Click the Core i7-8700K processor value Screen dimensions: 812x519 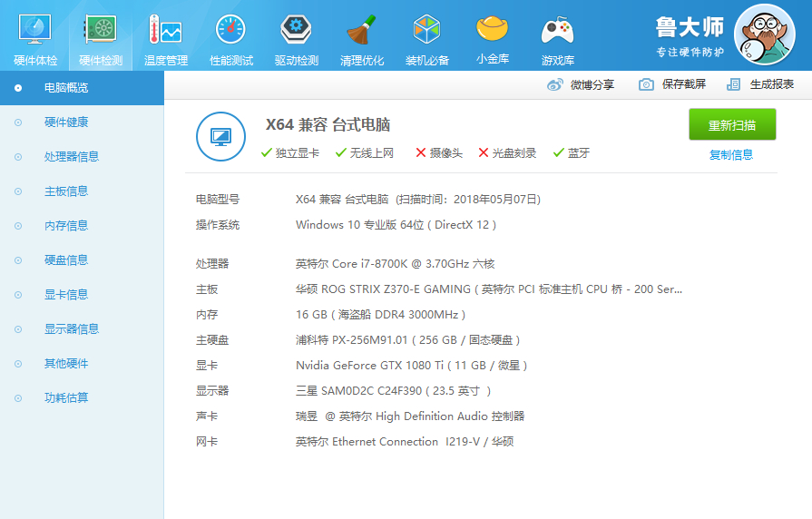[x=396, y=264]
